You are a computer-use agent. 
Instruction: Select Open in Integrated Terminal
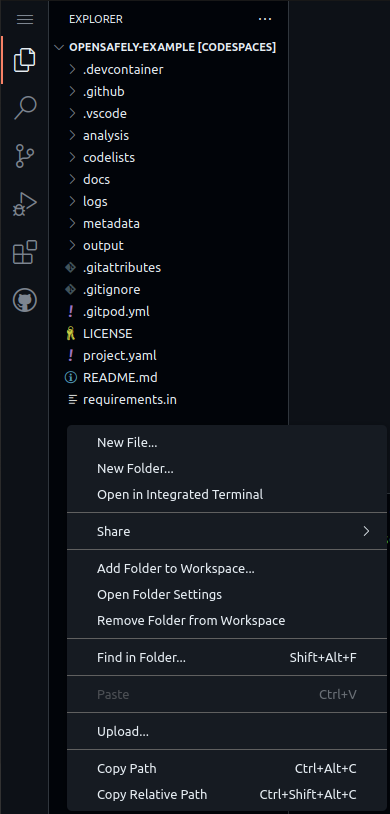point(227,494)
